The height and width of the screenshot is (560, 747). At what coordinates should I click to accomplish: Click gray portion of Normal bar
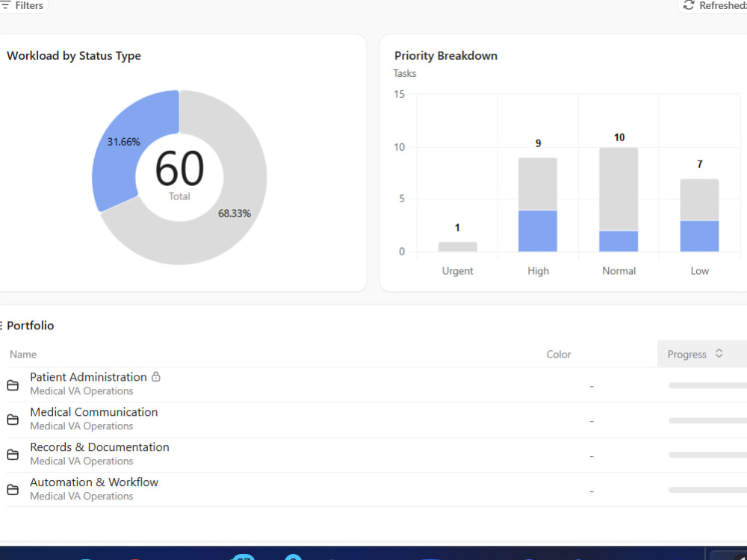tap(619, 189)
